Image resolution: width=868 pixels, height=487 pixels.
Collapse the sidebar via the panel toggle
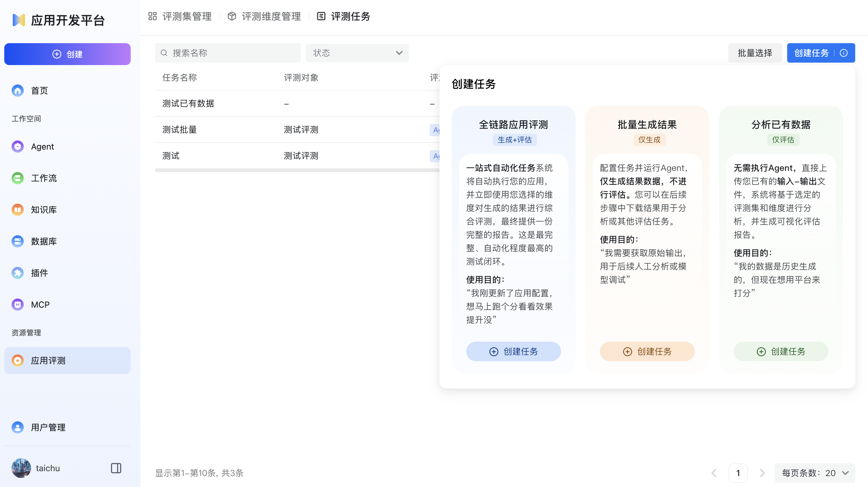(x=116, y=468)
